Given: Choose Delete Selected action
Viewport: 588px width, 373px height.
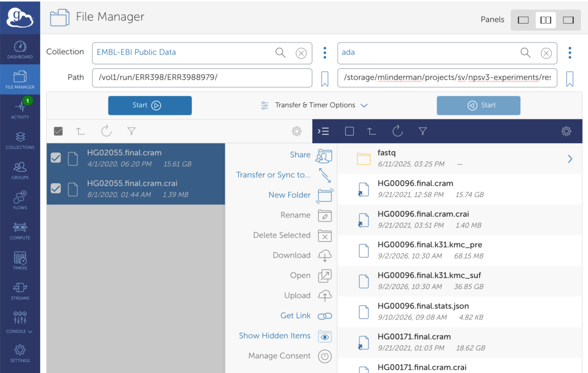Looking at the screenshot, I should coord(292,236).
